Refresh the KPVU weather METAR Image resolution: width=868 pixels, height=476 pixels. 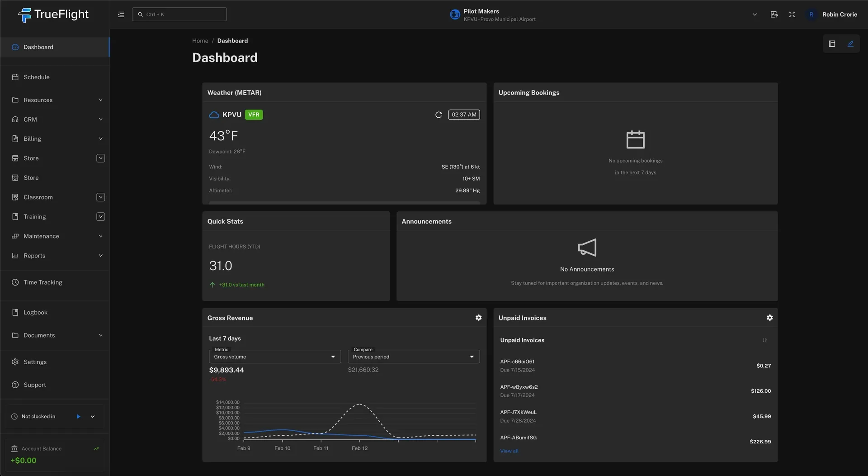pos(438,115)
